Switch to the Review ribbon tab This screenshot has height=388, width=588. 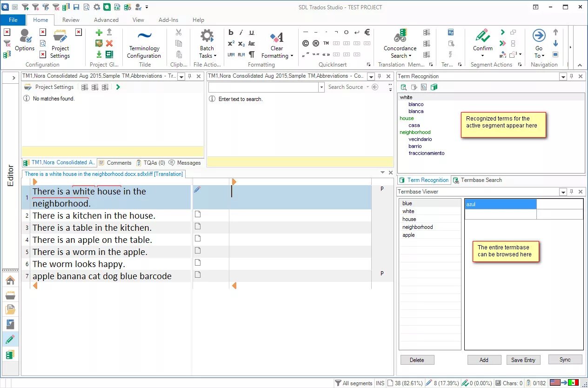click(71, 20)
